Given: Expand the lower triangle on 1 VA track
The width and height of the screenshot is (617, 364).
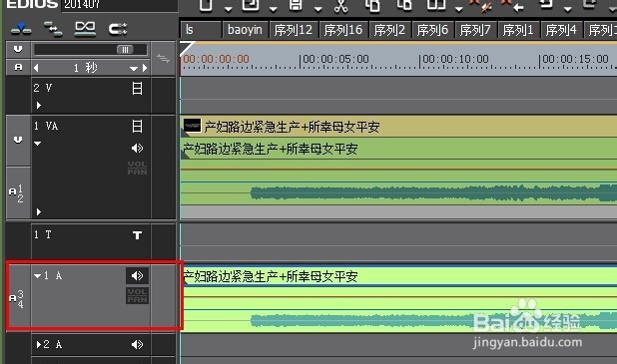Looking at the screenshot, I should pyautogui.click(x=38, y=211).
